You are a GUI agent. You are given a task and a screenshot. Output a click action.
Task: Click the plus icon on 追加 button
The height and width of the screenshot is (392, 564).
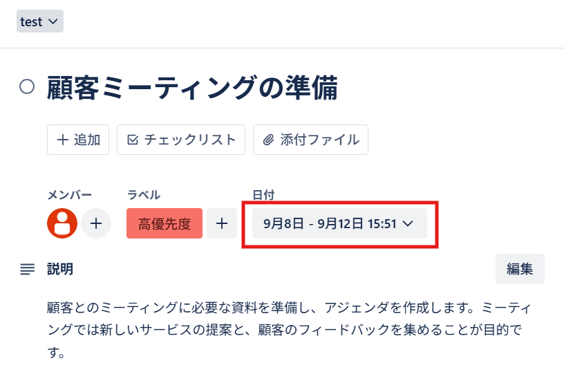[x=62, y=140]
